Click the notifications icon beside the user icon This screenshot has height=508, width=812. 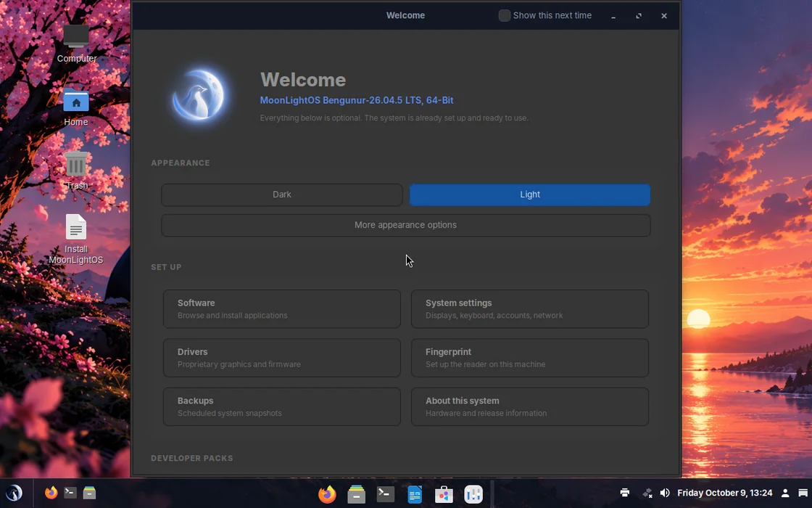[803, 493]
